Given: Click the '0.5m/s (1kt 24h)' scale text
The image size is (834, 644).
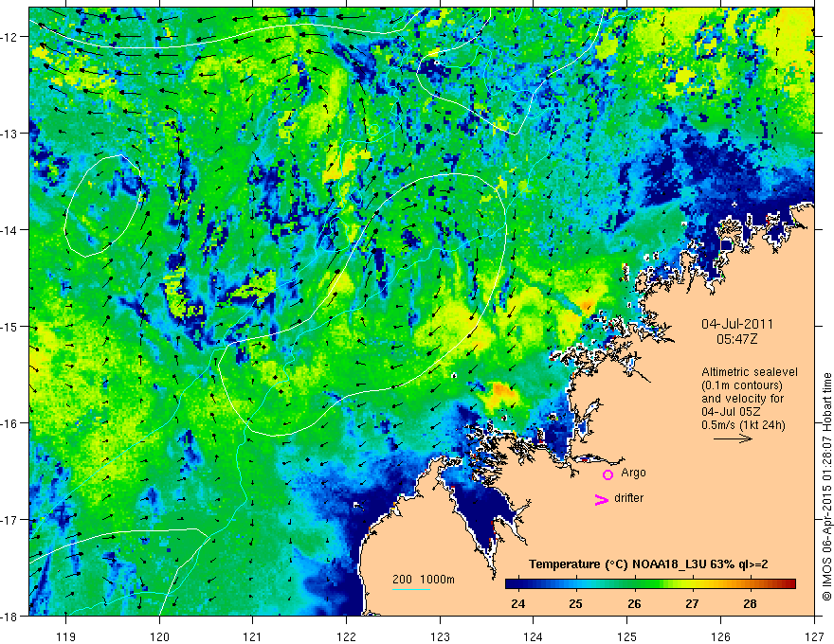Looking at the screenshot, I should [x=743, y=425].
